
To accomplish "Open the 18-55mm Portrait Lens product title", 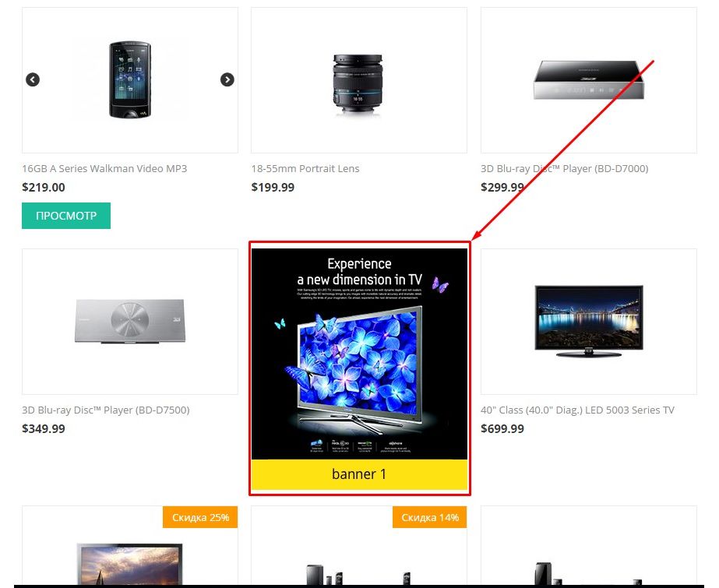I will 305,169.
